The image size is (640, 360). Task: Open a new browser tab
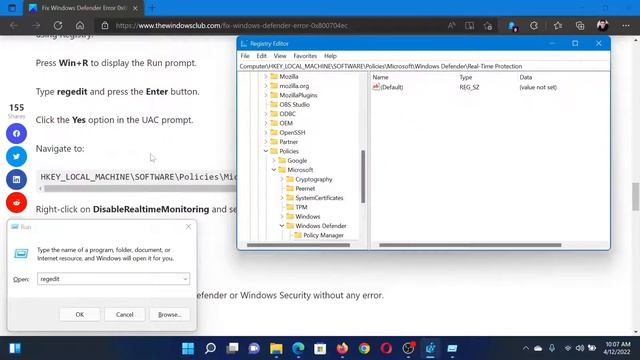click(152, 8)
